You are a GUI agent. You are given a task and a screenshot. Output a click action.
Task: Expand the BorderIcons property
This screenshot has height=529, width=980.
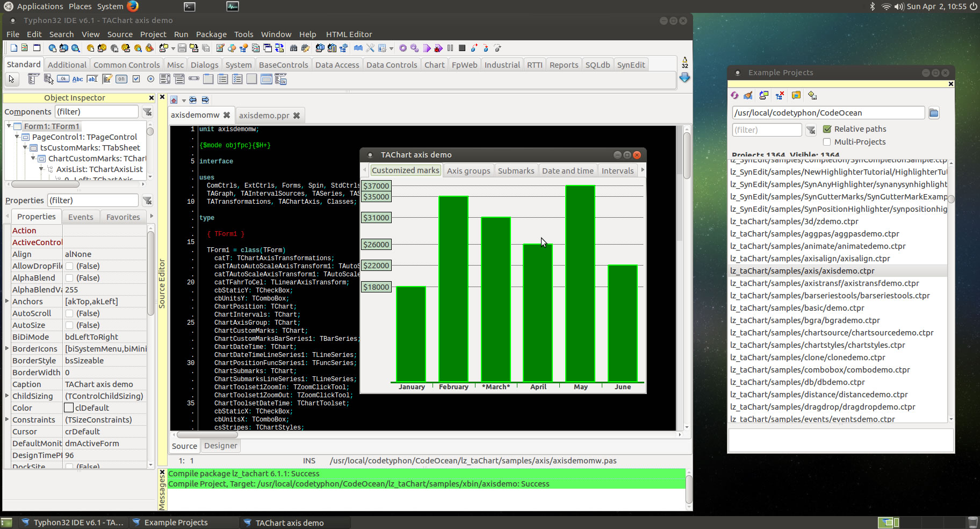[x=7, y=348]
